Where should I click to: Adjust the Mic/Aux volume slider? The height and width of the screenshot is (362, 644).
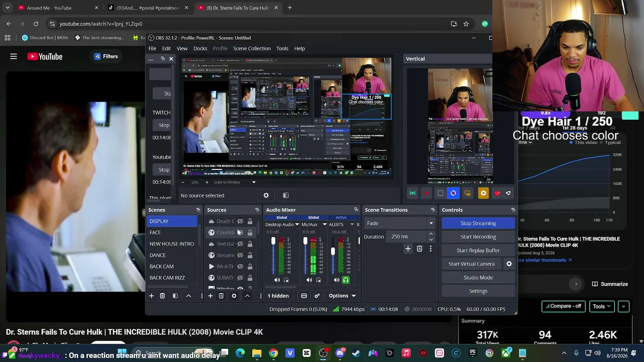(305, 242)
